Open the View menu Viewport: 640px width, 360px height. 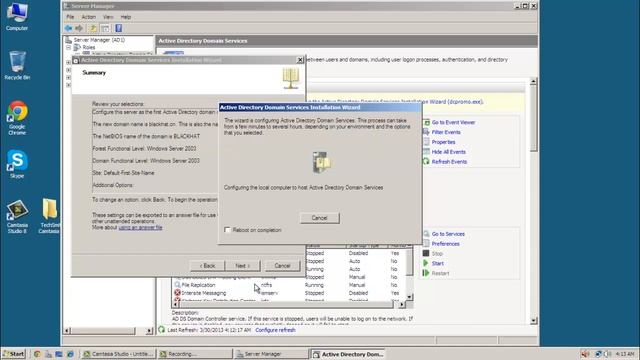tap(108, 17)
